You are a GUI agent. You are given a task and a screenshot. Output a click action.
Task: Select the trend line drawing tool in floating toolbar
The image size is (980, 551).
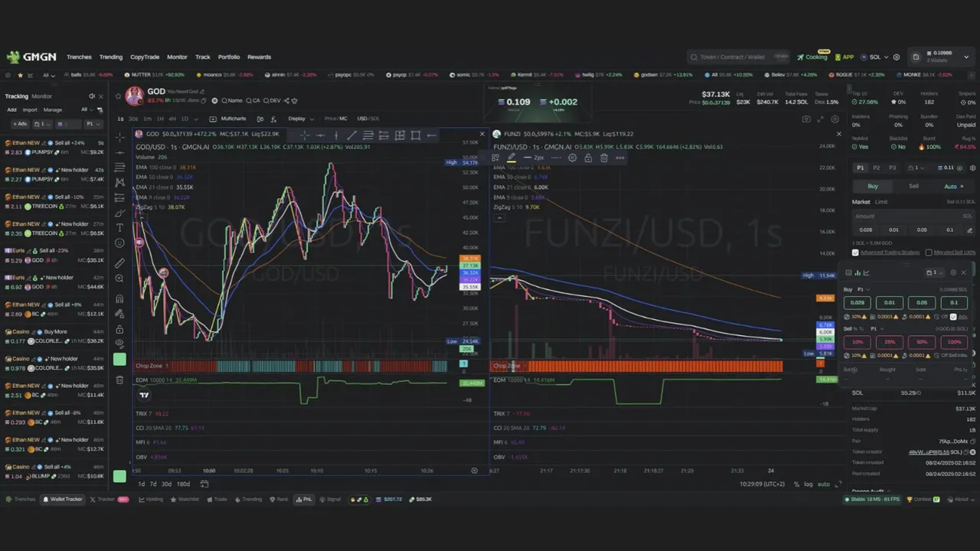click(351, 135)
